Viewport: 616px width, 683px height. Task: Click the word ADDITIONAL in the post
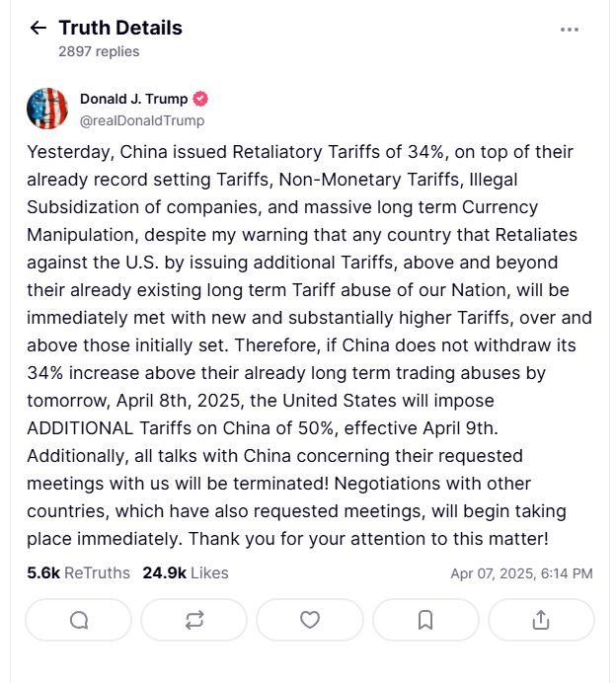[x=80, y=428]
